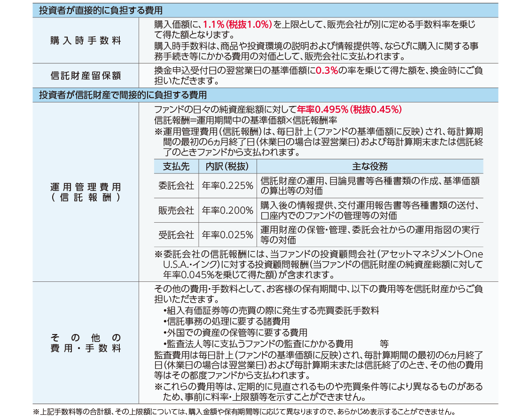Click the 支払先 column header
Viewport: 531px width, 420px height.
click(175, 167)
